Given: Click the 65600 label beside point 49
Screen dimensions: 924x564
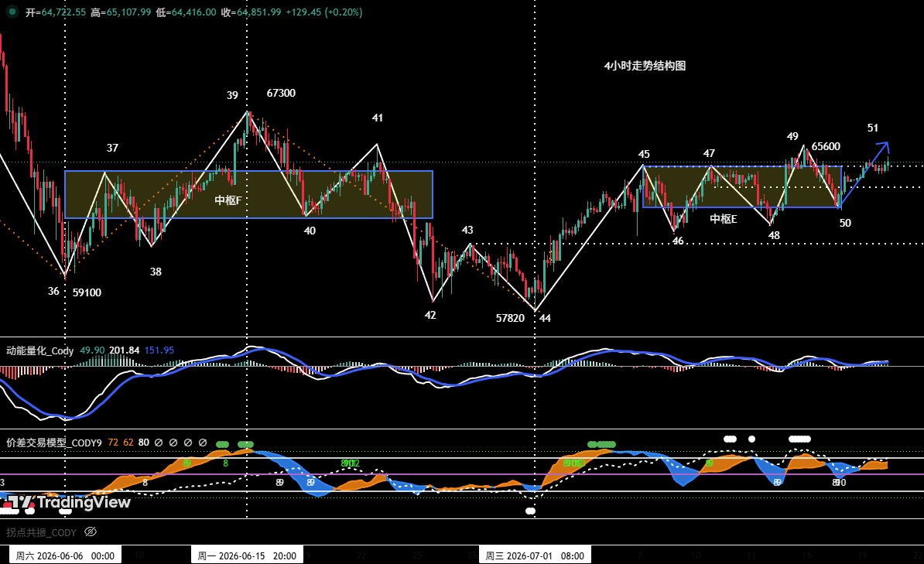Looking at the screenshot, I should pos(826,147).
